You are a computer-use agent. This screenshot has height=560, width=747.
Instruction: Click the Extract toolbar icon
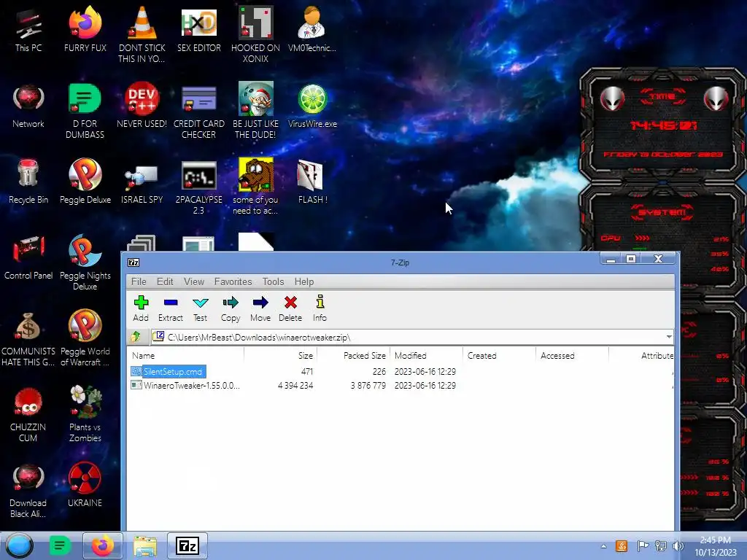[x=171, y=308]
